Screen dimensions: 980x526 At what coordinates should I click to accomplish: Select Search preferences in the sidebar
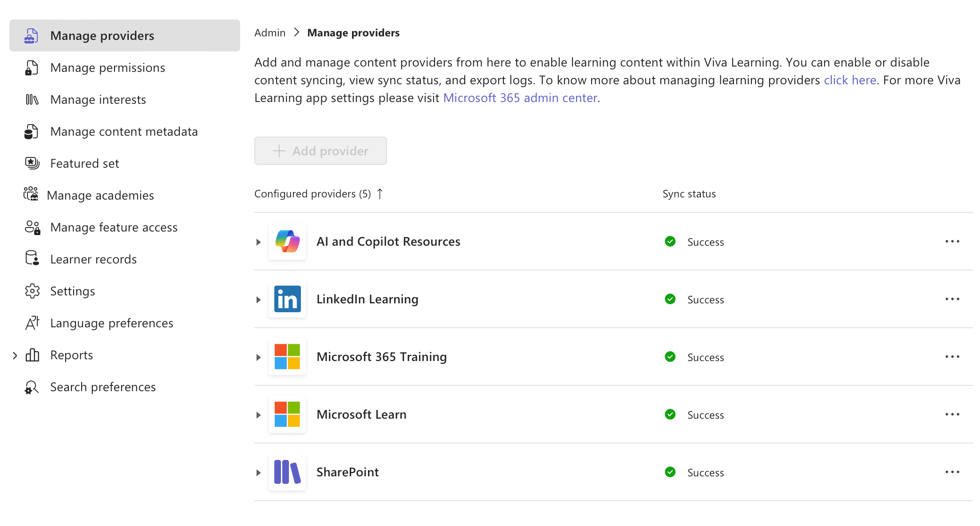pos(103,387)
